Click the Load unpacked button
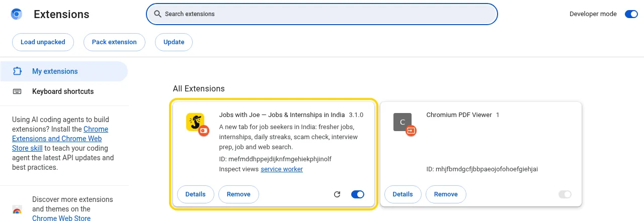 point(43,42)
